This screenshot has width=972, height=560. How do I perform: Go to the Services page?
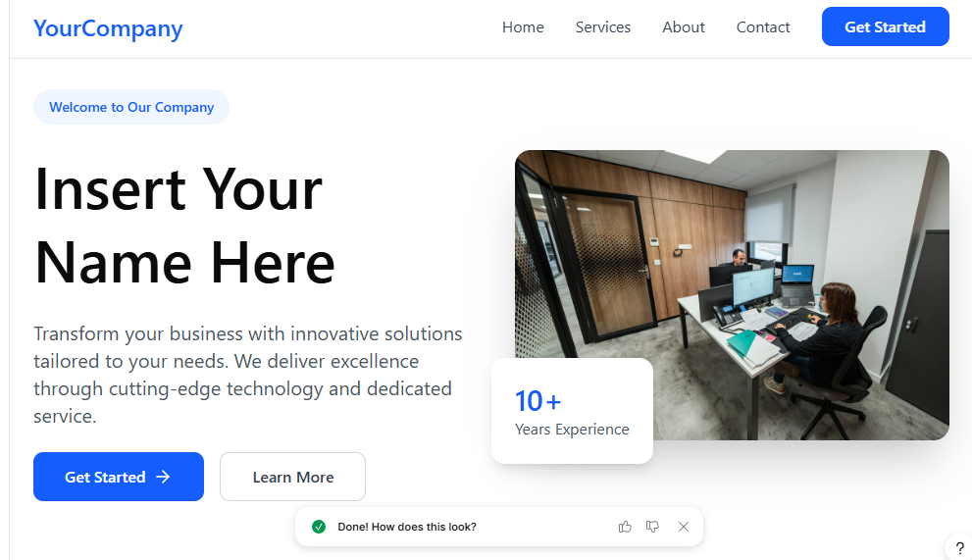tap(602, 27)
